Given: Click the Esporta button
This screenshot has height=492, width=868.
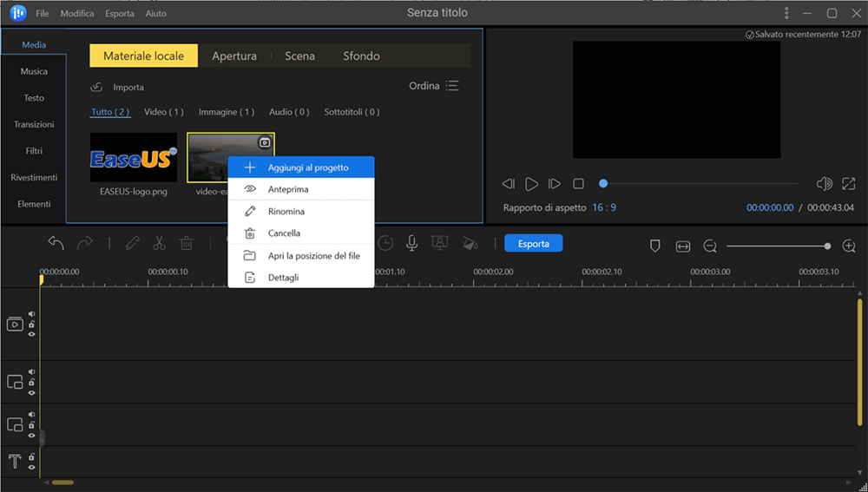Looking at the screenshot, I should (533, 244).
